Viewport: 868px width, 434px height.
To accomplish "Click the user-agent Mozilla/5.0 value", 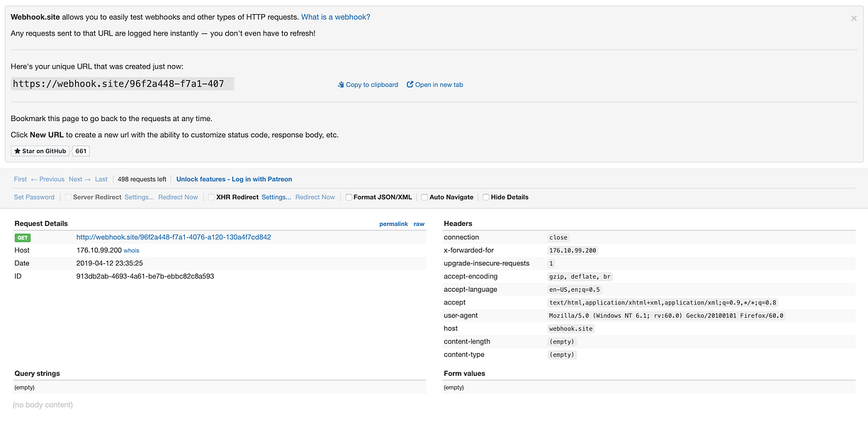I will click(666, 316).
